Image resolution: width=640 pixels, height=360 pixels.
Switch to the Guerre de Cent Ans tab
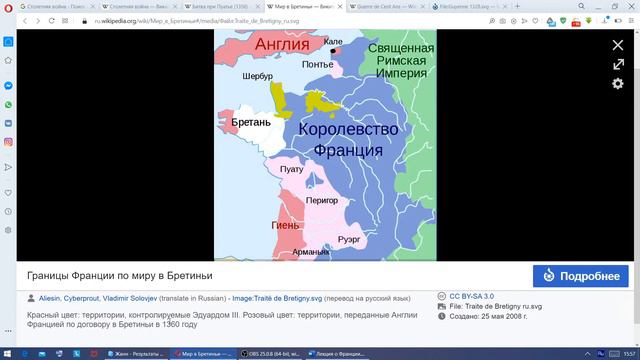tap(387, 7)
